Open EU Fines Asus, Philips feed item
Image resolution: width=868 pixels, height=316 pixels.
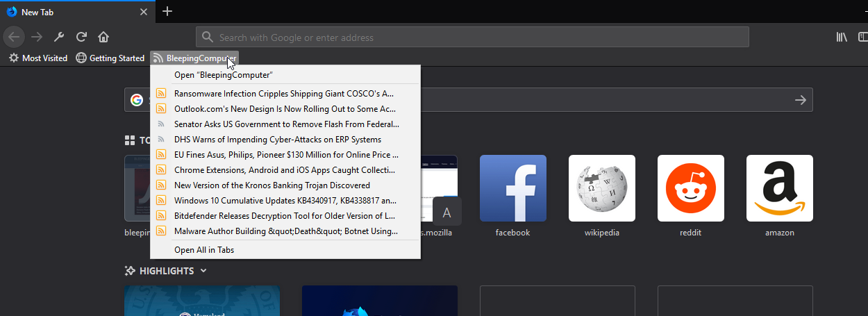click(285, 155)
